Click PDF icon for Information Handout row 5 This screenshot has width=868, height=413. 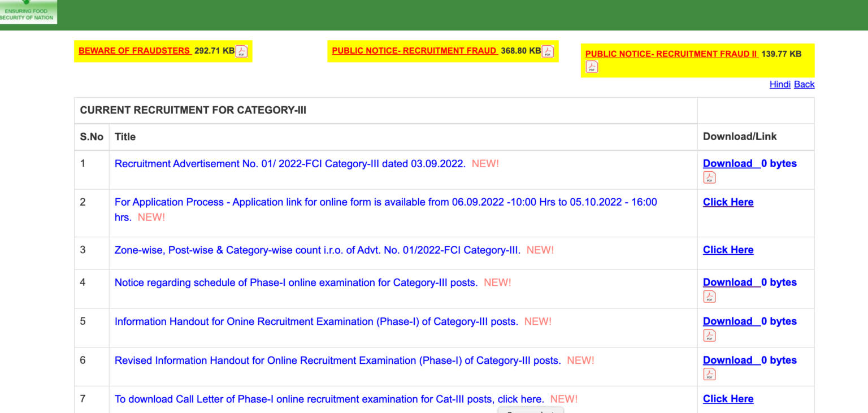coord(709,336)
